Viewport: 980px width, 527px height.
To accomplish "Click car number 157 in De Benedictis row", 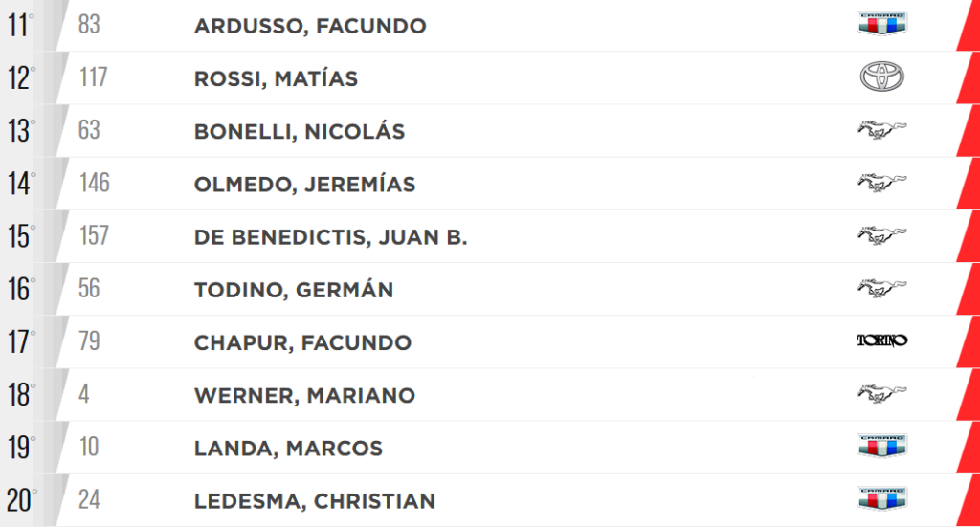I will (94, 235).
